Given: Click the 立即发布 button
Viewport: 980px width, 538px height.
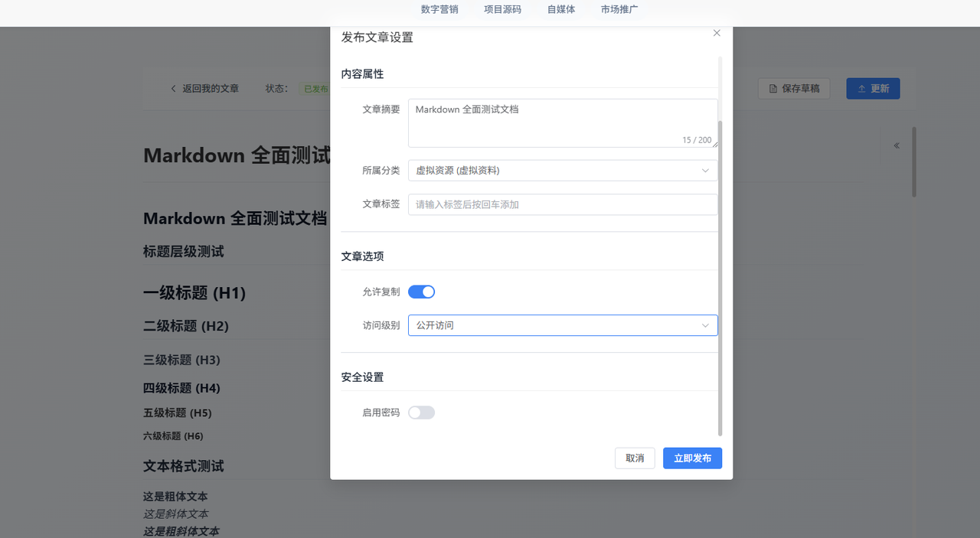Looking at the screenshot, I should pyautogui.click(x=692, y=458).
